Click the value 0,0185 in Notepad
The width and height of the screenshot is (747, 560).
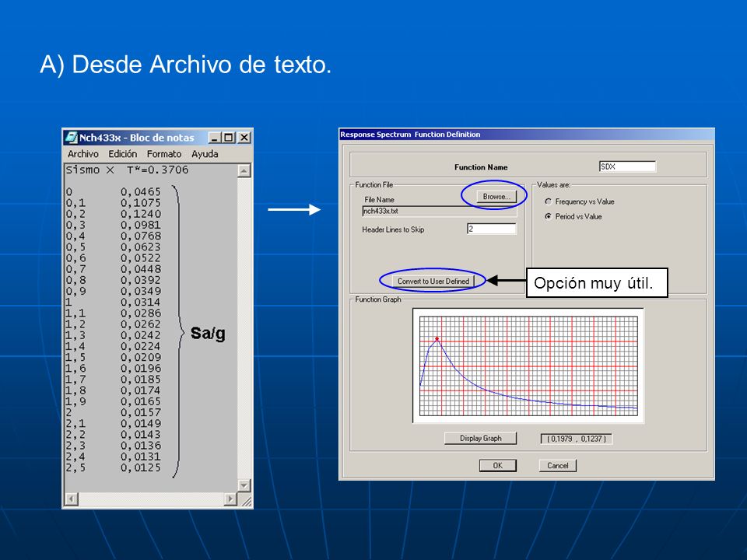pos(141,380)
